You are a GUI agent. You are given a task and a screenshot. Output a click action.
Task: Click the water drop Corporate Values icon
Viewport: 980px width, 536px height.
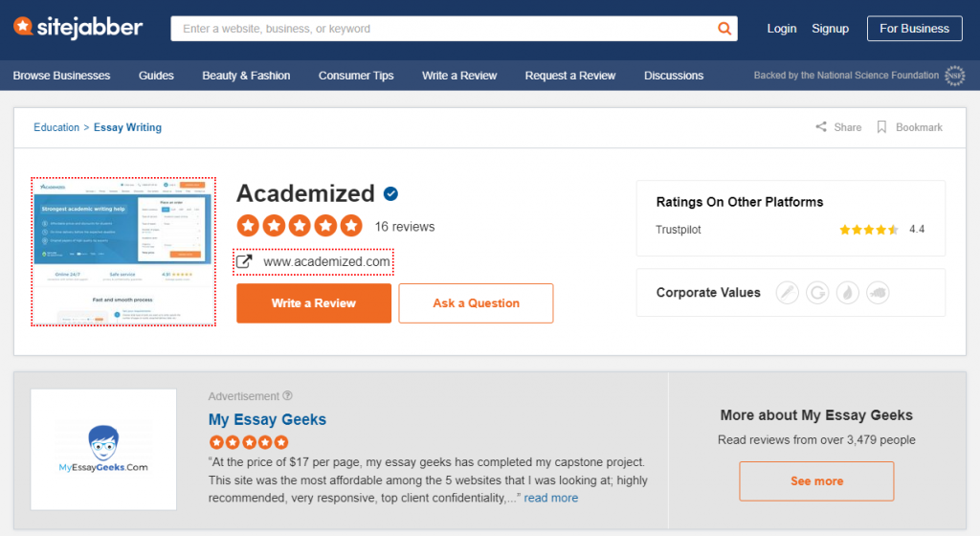pos(848,292)
